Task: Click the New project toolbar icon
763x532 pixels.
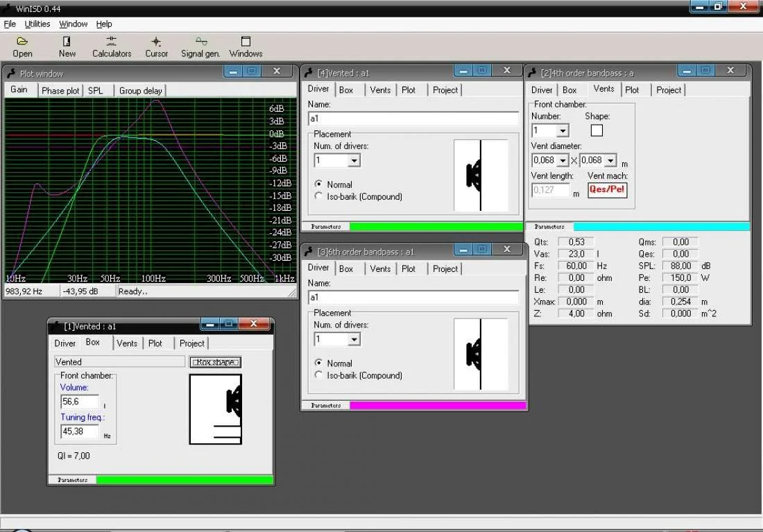Action: 67,42
